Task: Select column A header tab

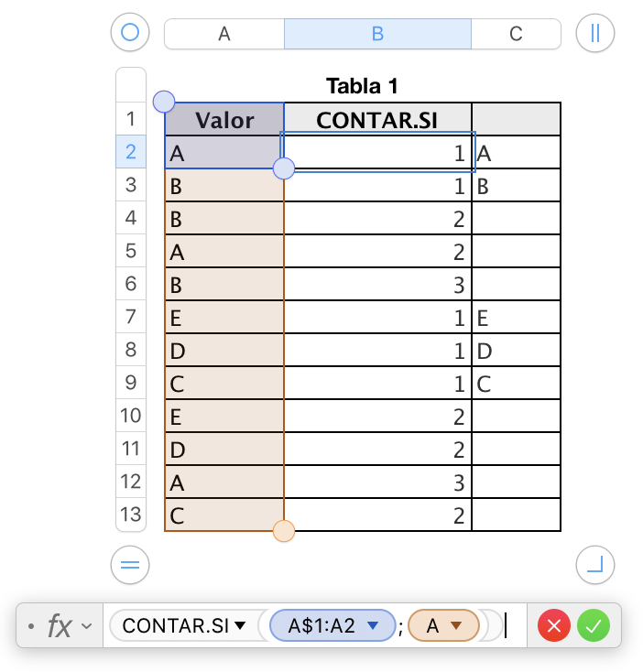Action: (224, 34)
